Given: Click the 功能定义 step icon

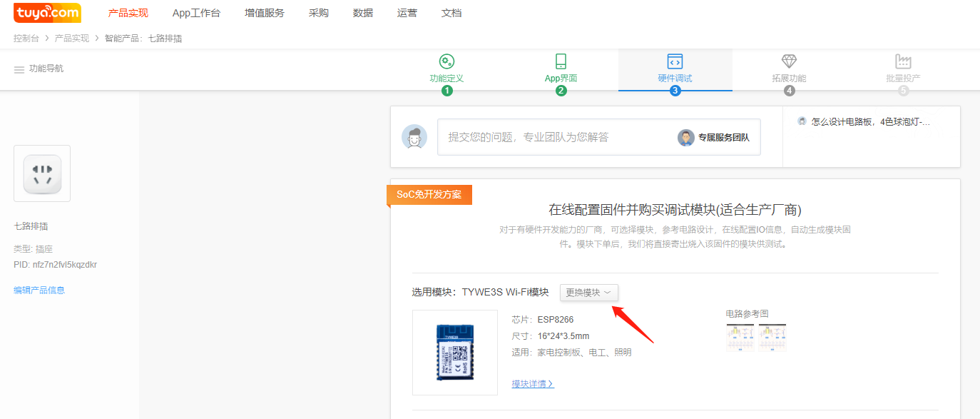Looking at the screenshot, I should [x=446, y=61].
